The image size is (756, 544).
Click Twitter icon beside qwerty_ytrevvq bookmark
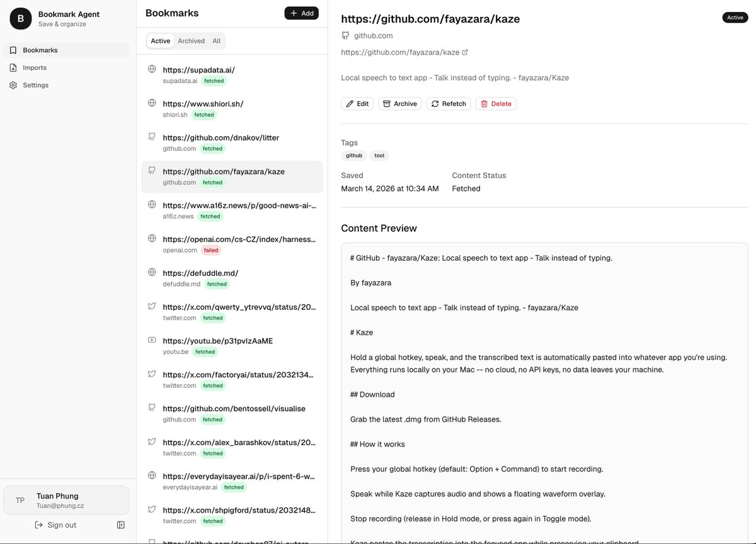coord(152,305)
